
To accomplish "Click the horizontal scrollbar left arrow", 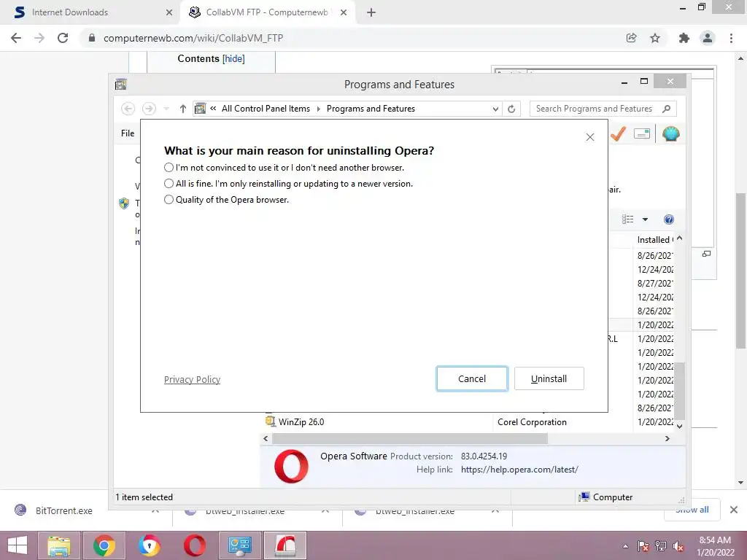I will coord(266,438).
